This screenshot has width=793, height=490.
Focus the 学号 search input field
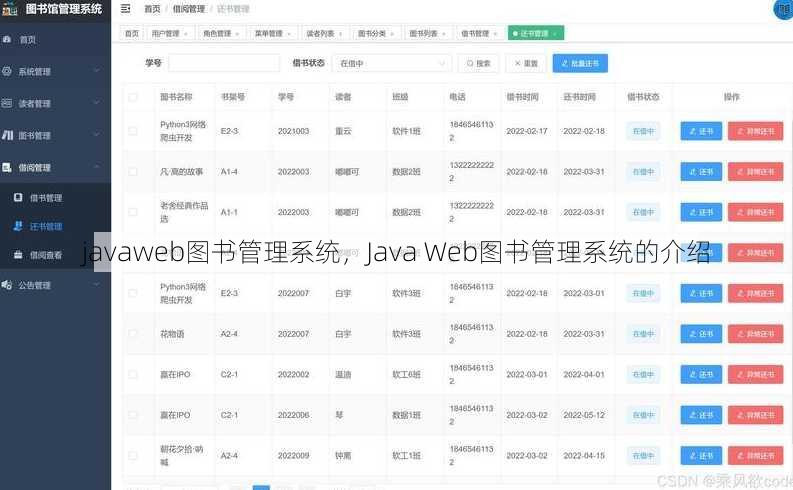pos(224,63)
